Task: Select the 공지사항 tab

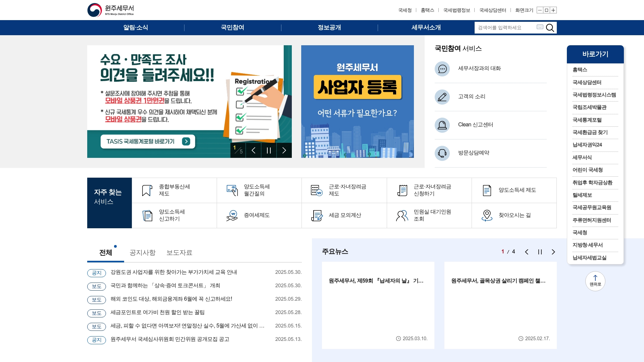Action: tap(143, 253)
